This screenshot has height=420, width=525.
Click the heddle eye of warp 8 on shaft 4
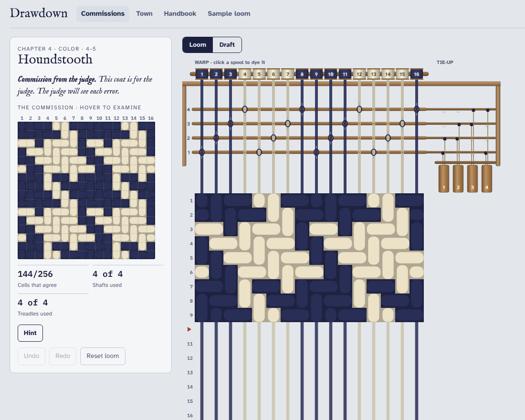coord(302,109)
